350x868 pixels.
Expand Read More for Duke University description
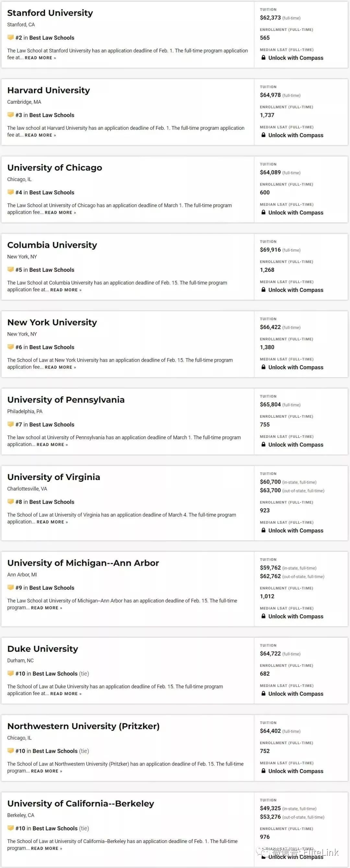[66, 693]
